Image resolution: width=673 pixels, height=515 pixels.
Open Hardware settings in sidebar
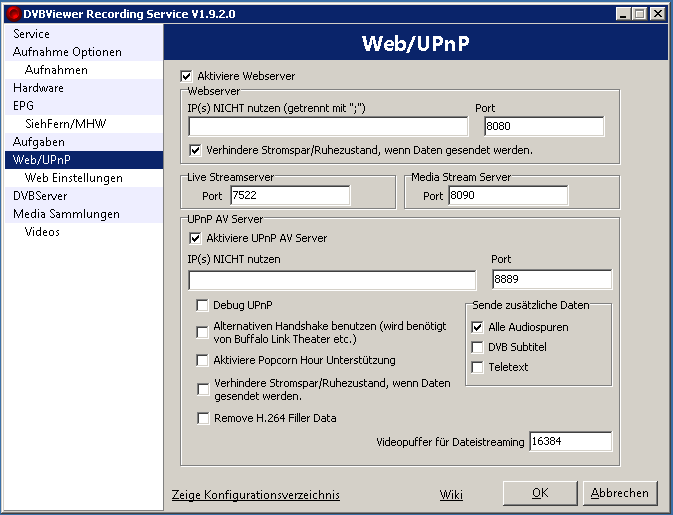tap(38, 88)
